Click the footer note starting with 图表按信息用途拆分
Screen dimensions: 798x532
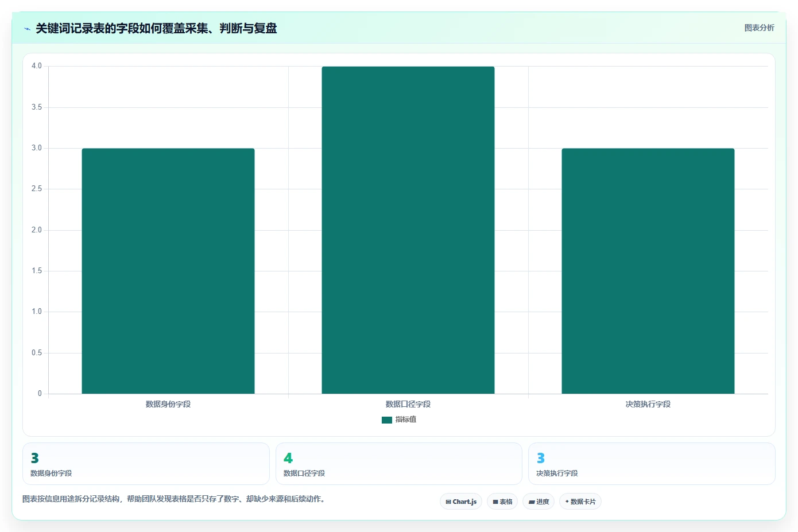point(175,499)
